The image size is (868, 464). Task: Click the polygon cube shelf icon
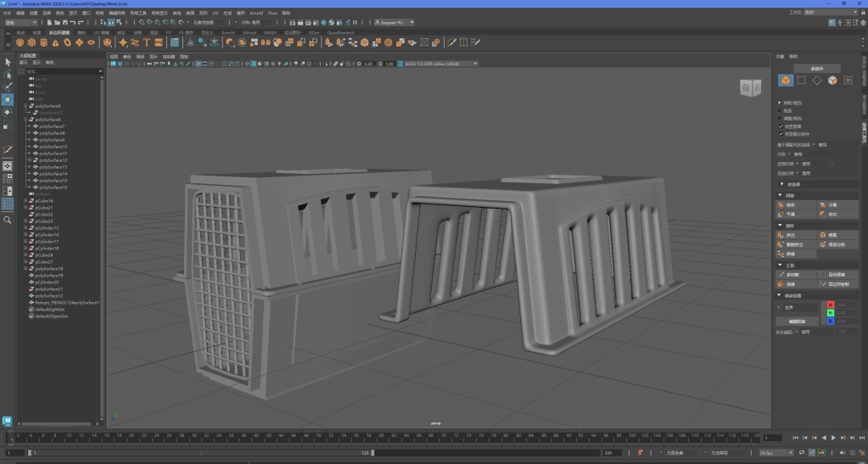[x=31, y=42]
